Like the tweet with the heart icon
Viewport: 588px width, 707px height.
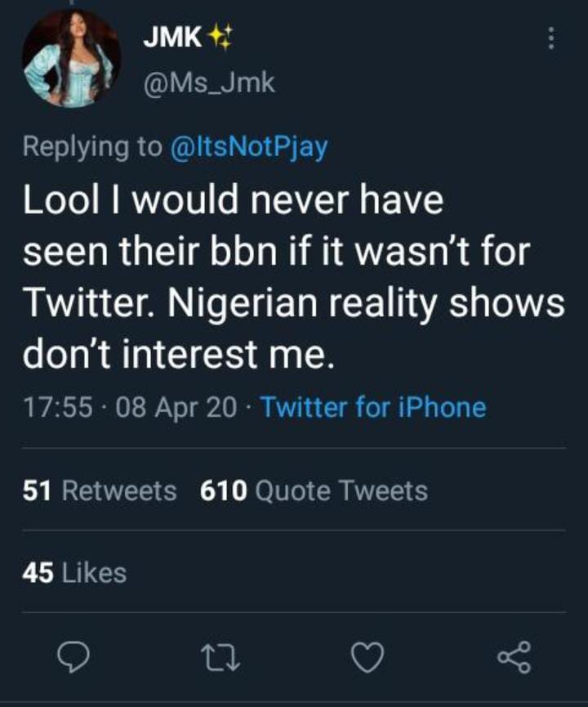[365, 656]
